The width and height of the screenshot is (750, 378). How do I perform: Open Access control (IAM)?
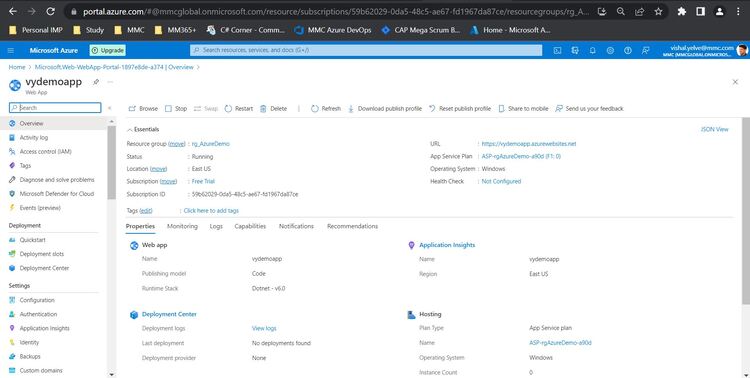coord(45,151)
